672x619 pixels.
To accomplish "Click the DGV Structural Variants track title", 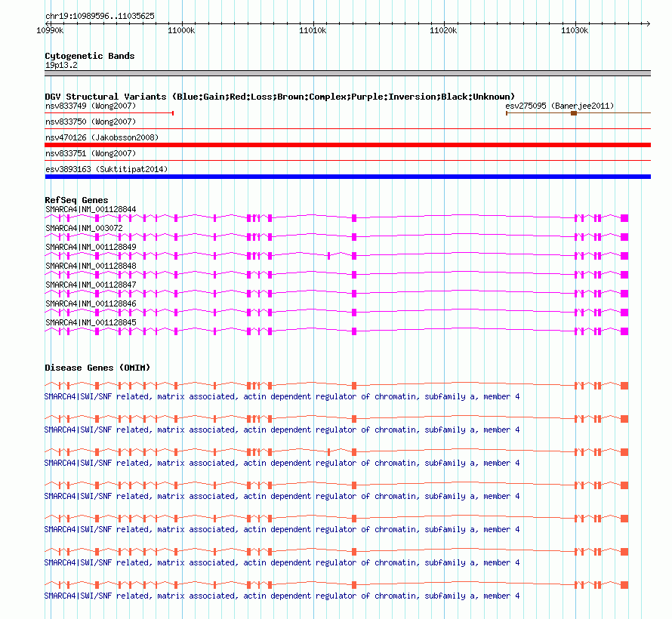I will [280, 97].
